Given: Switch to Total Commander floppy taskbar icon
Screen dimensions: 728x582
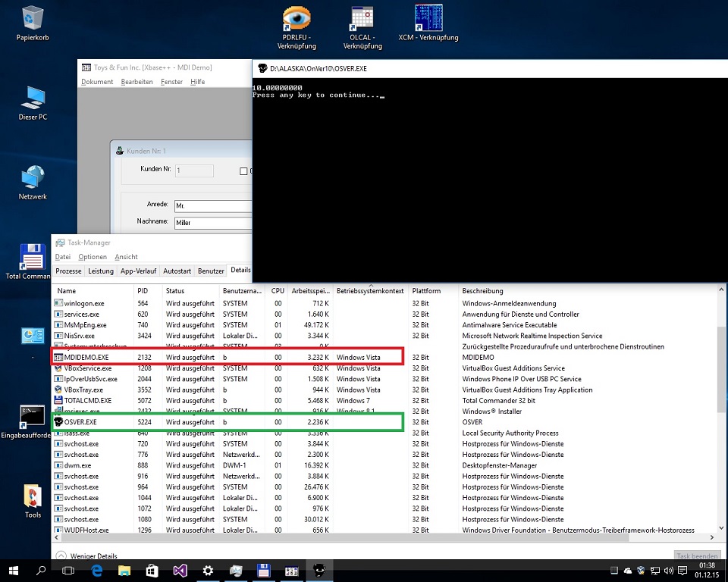Looking at the screenshot, I should (x=264, y=571).
